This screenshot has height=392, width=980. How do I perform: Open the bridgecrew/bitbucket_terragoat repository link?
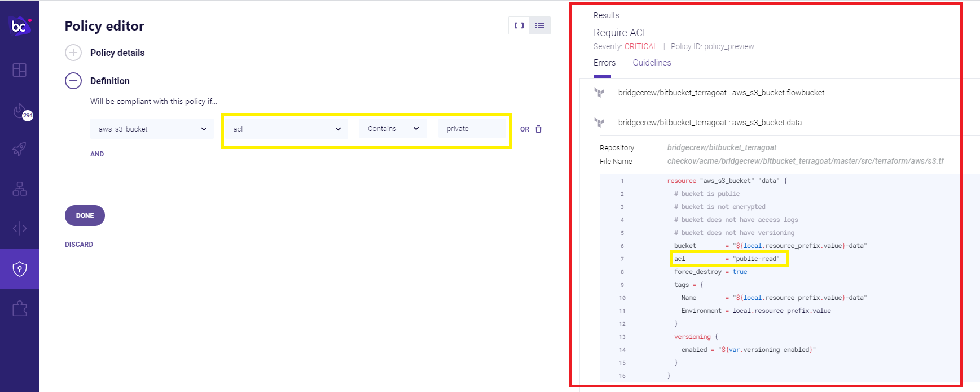pos(722,147)
